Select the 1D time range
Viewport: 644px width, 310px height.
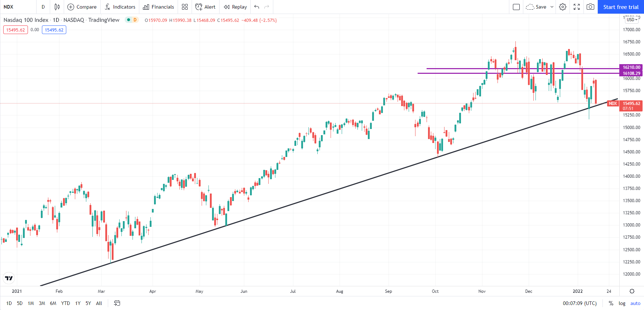pos(9,303)
